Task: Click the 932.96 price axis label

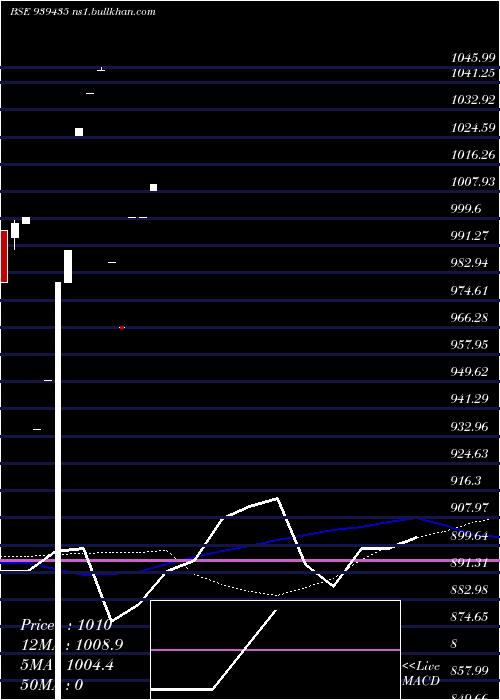Action: click(x=469, y=427)
